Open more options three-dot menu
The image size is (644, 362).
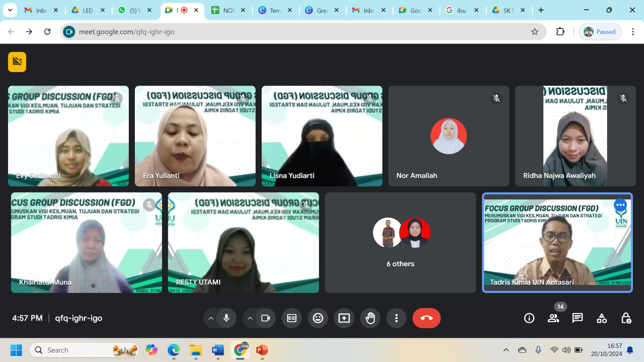pos(396,318)
